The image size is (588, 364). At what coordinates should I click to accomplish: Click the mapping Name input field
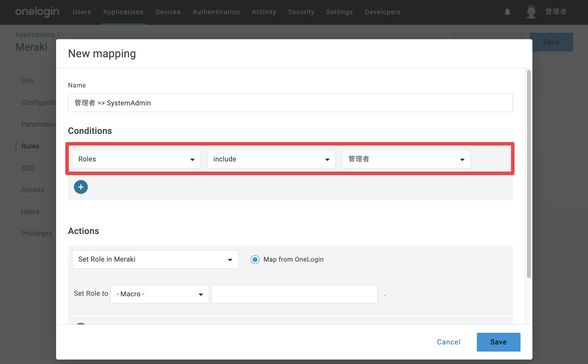[x=290, y=103]
